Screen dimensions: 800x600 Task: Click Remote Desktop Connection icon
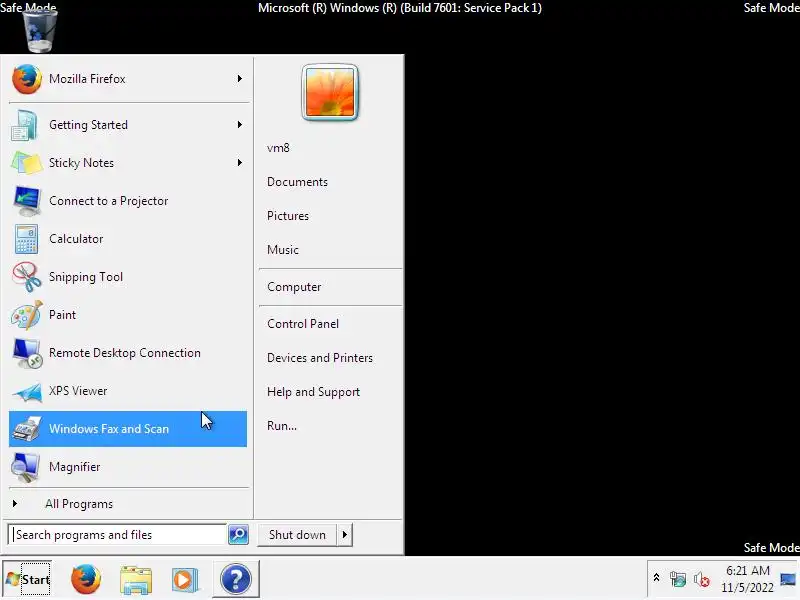point(28,353)
